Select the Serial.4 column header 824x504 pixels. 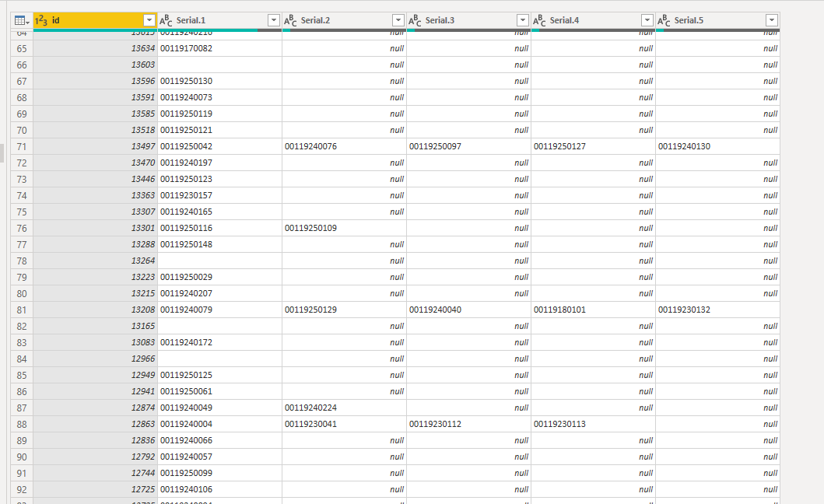pos(594,20)
